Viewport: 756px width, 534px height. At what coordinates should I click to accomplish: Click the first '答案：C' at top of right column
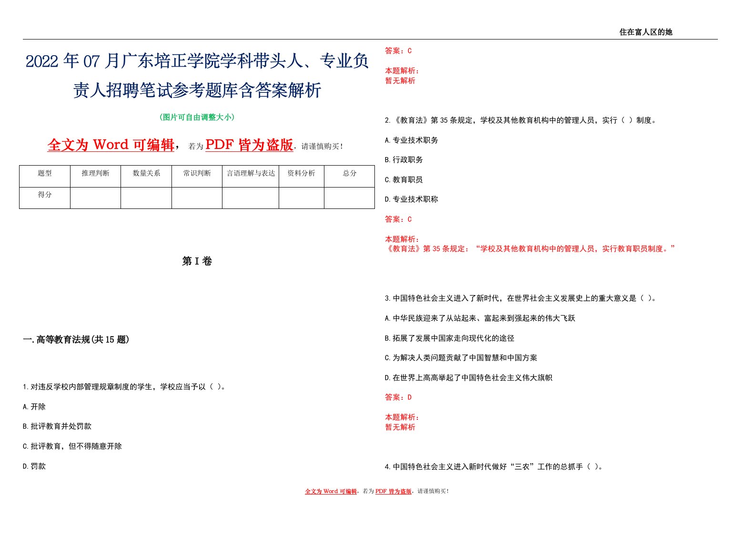[398, 50]
